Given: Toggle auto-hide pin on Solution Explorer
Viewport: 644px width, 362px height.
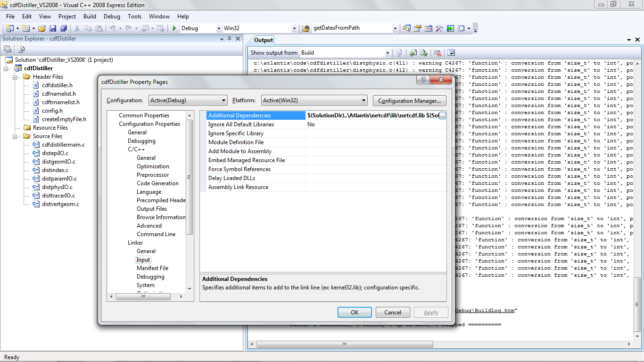Looking at the screenshot, I should [230, 39].
